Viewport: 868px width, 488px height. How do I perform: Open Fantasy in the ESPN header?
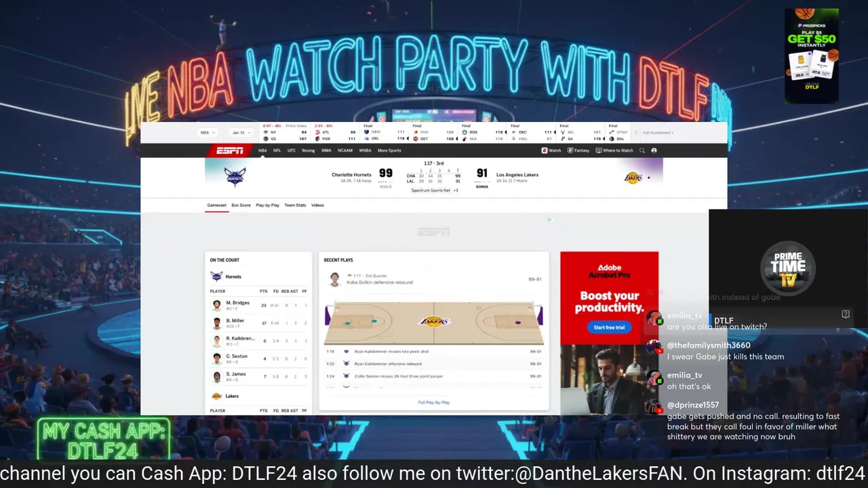(x=578, y=150)
